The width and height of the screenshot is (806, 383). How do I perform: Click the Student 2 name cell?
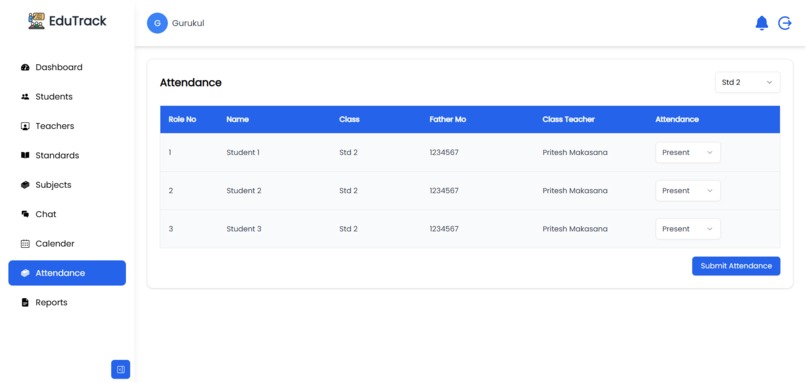pos(244,191)
